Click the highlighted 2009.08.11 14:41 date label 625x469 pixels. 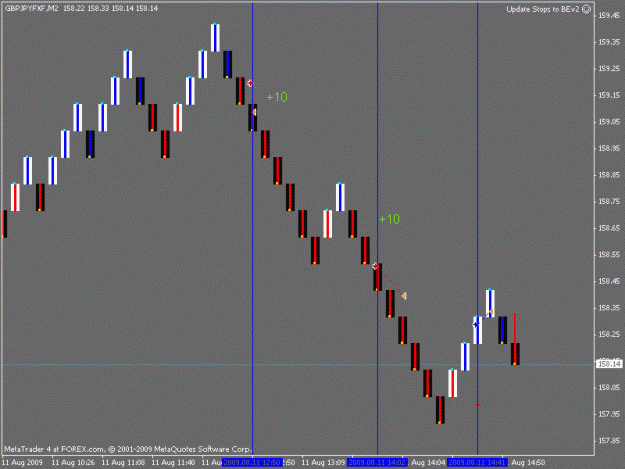pyautogui.click(x=477, y=462)
